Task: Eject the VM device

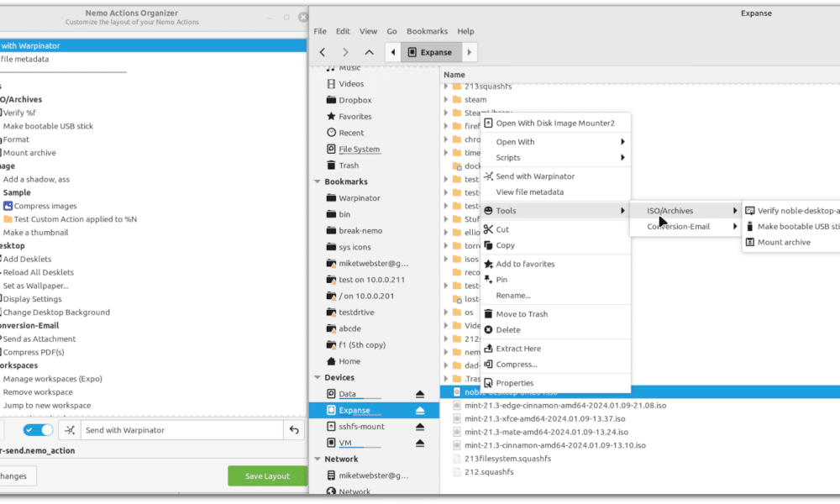Action: point(420,444)
